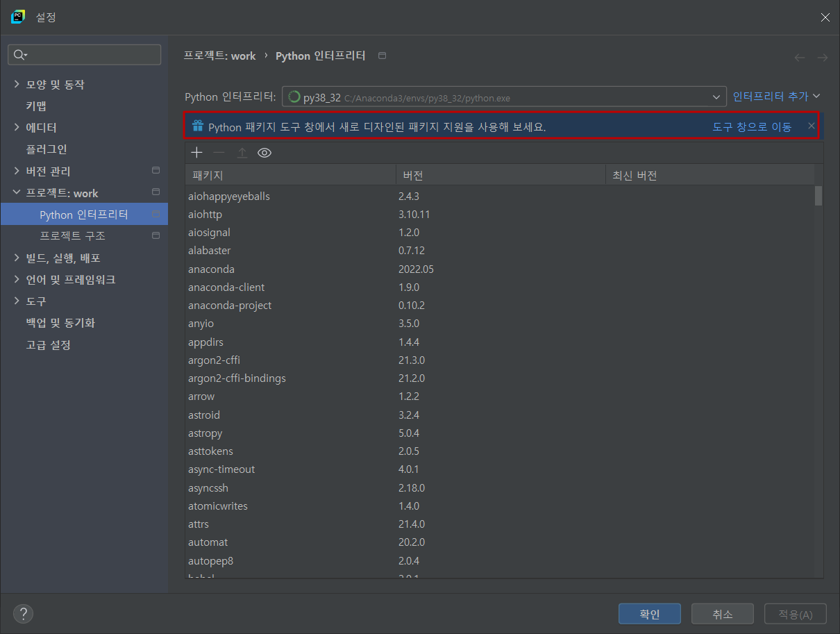Screen dimensions: 840x634
Task: Select the appdirs package row
Action: point(500,342)
